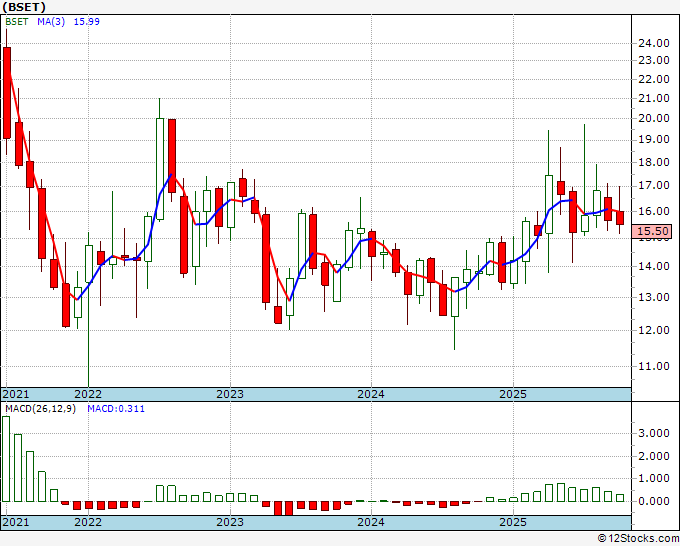Click the MA(3) indicator label
Screen dimensions: 680x546
pos(51,23)
